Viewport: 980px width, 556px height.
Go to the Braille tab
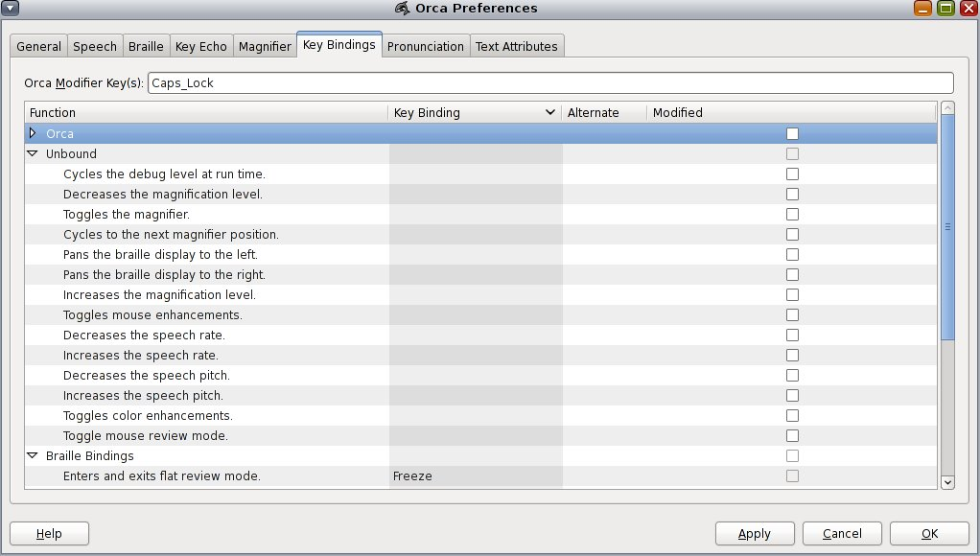click(147, 46)
